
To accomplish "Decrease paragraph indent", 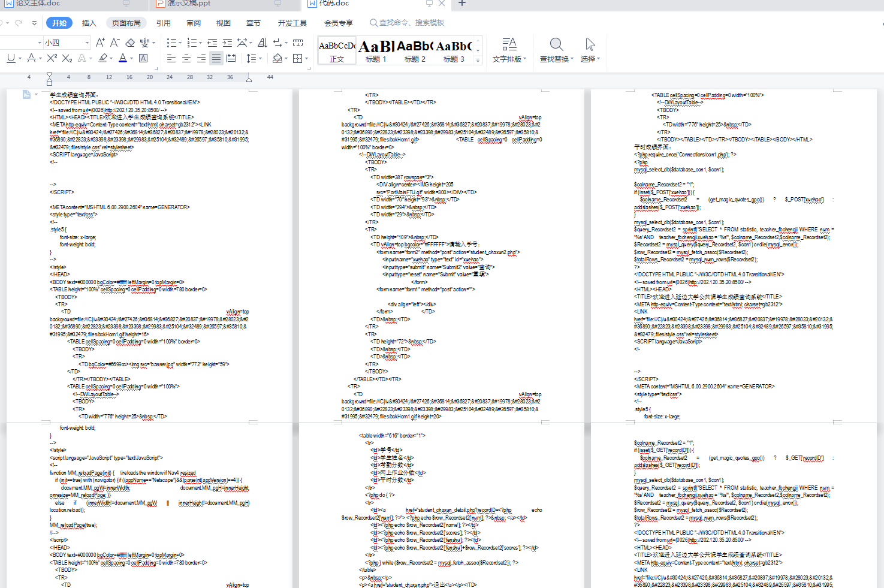I will coord(212,43).
